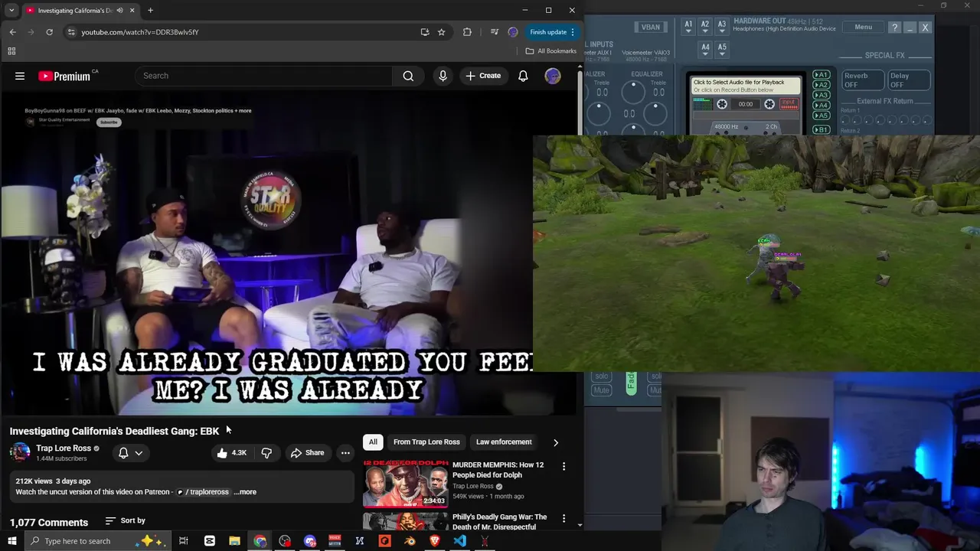Viewport: 980px width, 551px height.
Task: Open subscription notification bell dropdown
Action: [x=130, y=453]
